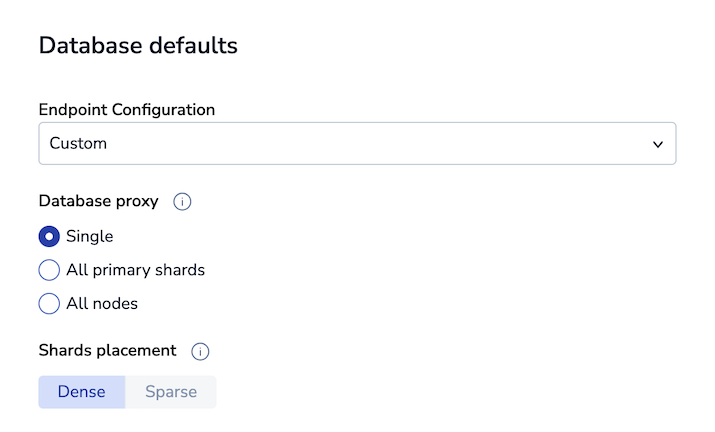715x432 pixels.
Task: Click the info icon beside Shards placement
Action: (200, 352)
